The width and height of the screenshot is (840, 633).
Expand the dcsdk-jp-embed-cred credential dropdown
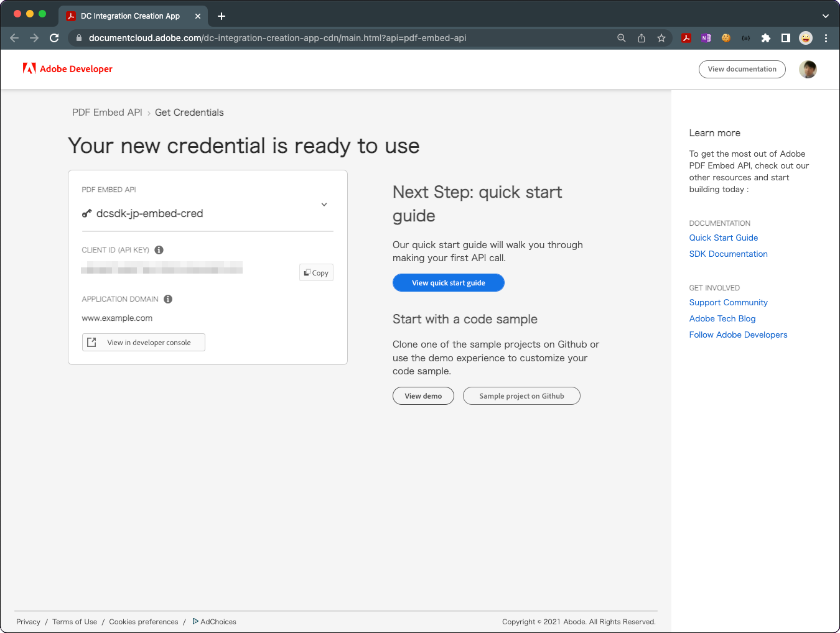point(324,204)
